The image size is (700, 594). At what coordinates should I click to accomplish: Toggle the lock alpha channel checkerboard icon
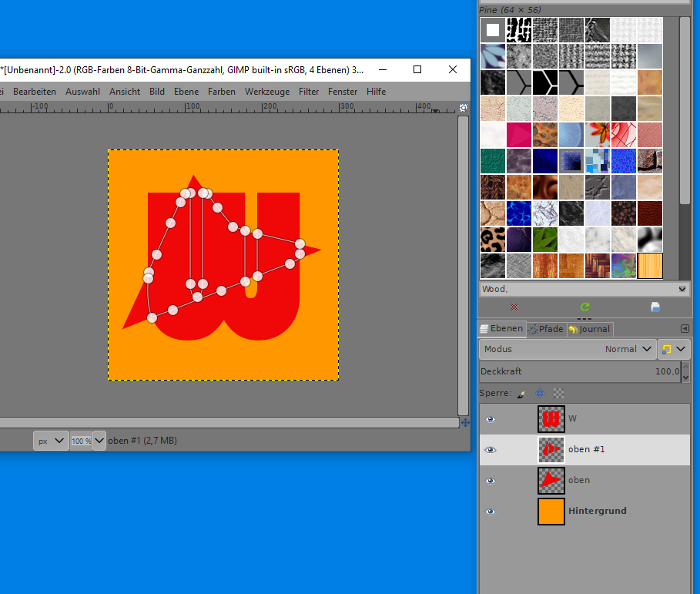pyautogui.click(x=558, y=393)
